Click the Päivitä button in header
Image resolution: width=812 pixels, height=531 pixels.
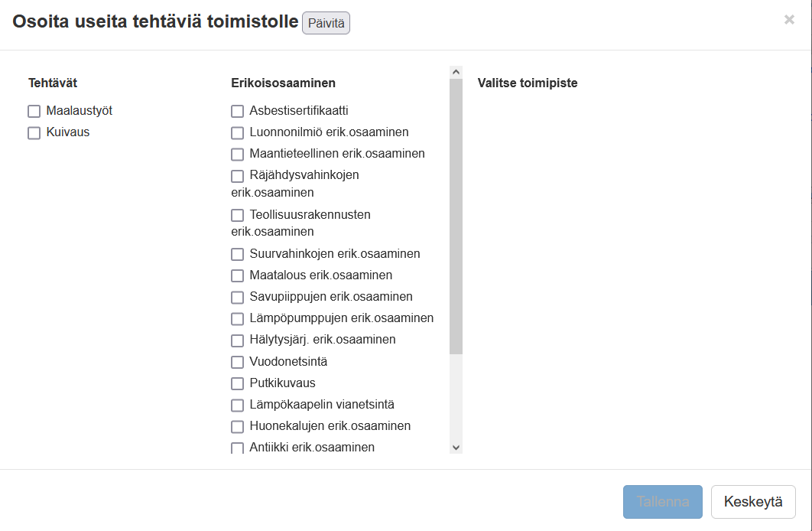click(326, 24)
